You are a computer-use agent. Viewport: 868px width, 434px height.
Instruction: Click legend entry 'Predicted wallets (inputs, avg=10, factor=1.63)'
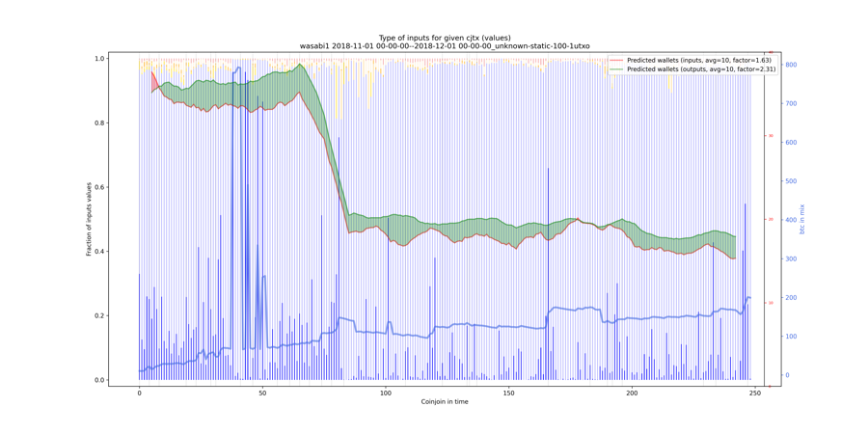tap(699, 60)
